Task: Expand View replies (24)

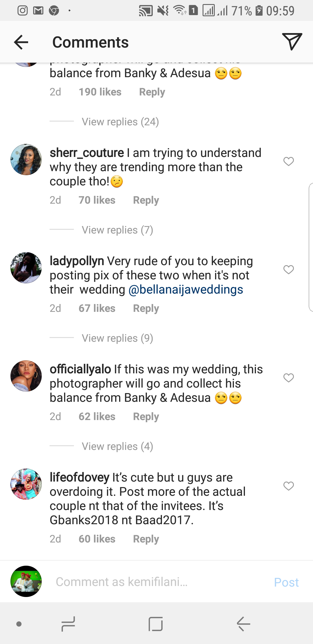Action: [120, 122]
